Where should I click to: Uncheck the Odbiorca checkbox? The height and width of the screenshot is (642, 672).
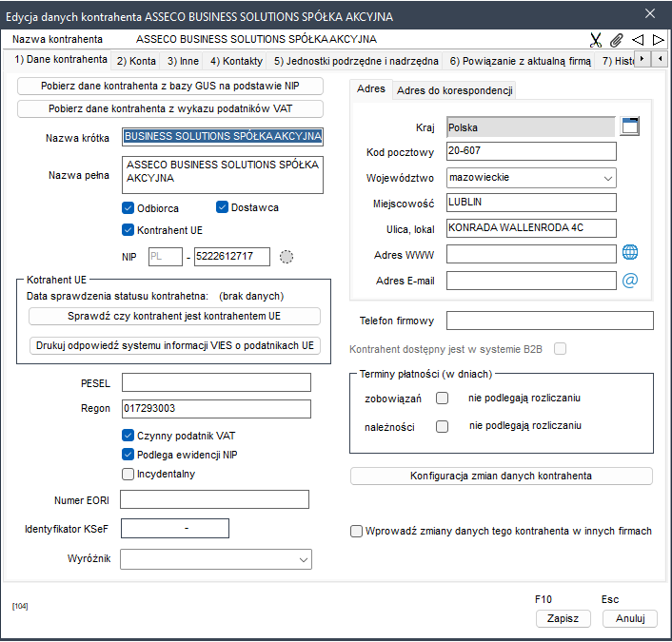point(128,208)
